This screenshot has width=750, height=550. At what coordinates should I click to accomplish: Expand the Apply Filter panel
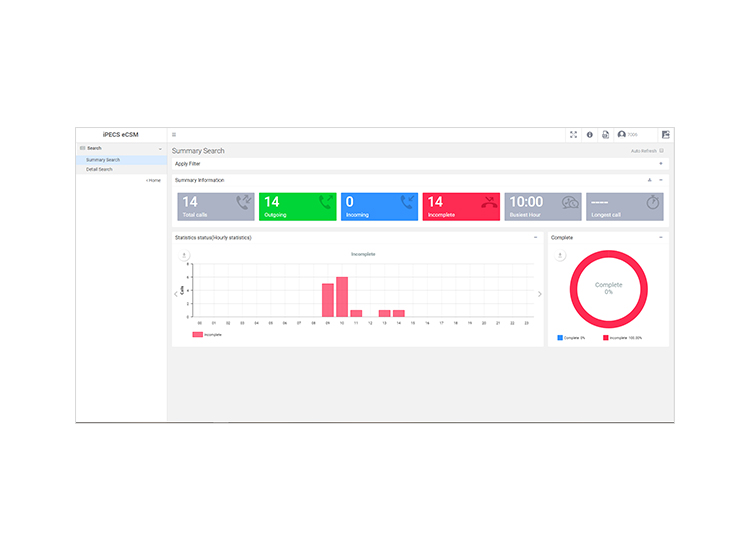point(661,164)
